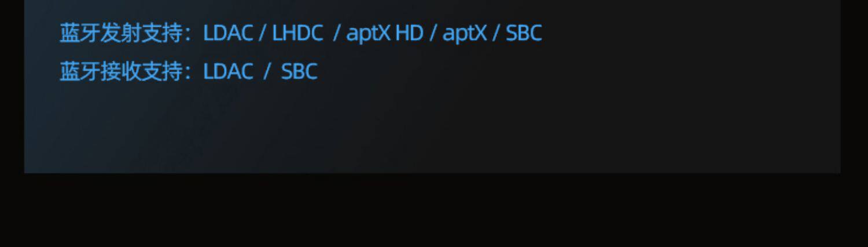Click the 发射 characters in the first line

coord(121,33)
